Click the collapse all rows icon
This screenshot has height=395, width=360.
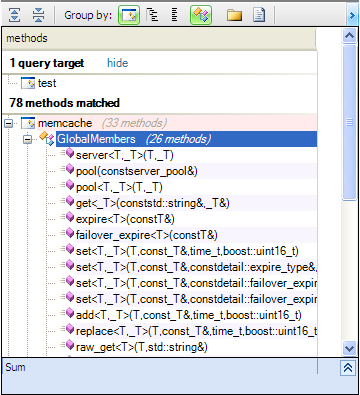[x=38, y=15]
